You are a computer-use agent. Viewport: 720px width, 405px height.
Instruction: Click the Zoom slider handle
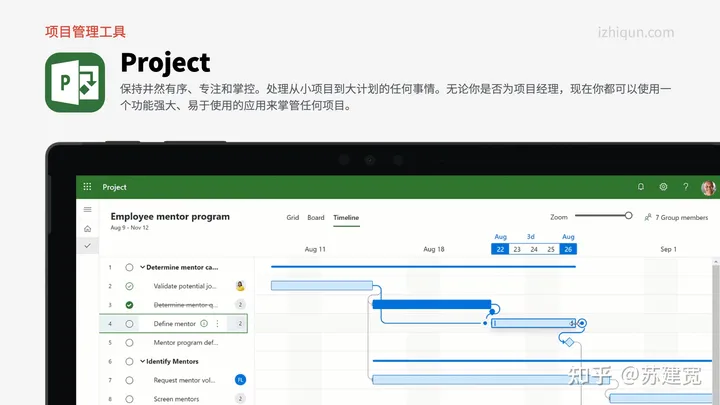628,215
